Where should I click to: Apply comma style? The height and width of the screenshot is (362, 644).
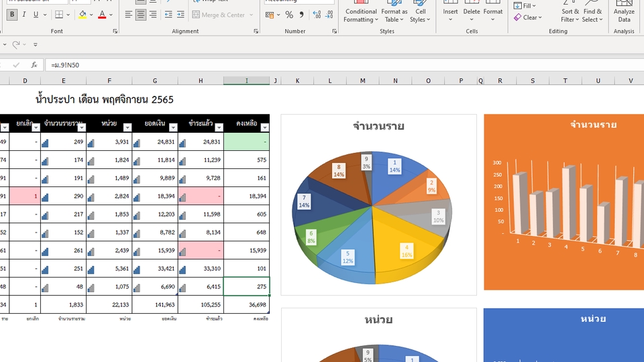point(301,15)
